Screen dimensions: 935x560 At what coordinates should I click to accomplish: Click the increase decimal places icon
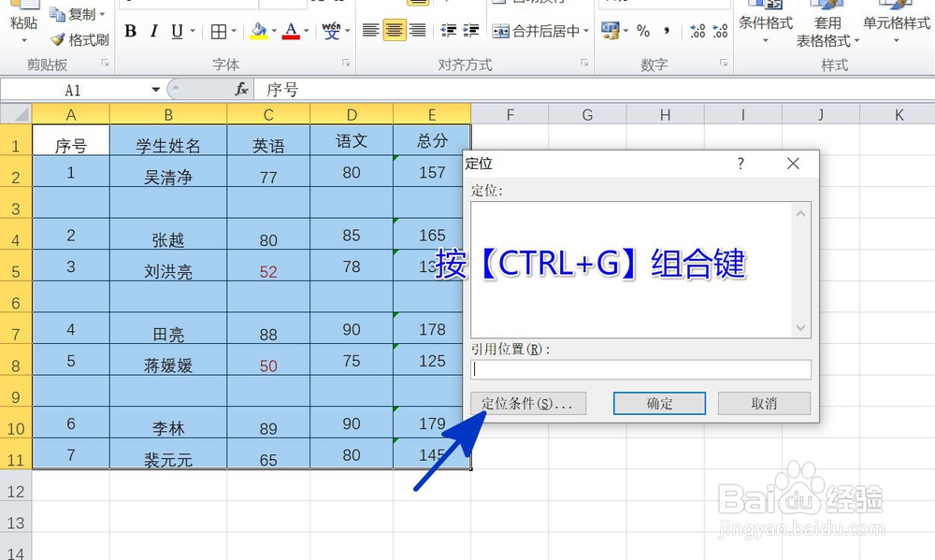pos(696,31)
